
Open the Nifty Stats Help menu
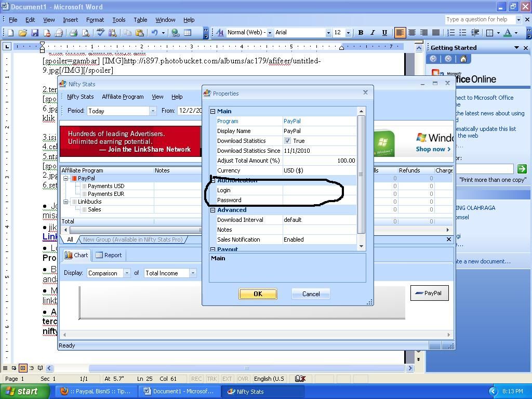[x=177, y=97]
